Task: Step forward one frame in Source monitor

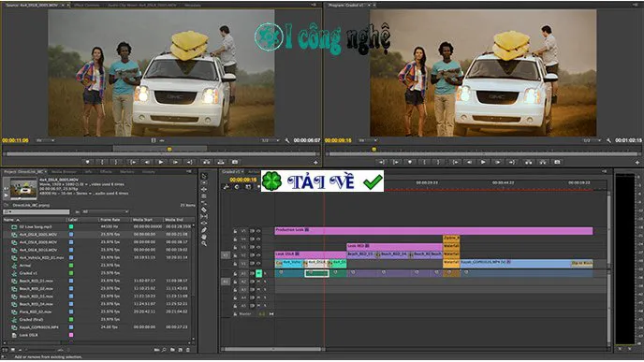Action: 175,162
